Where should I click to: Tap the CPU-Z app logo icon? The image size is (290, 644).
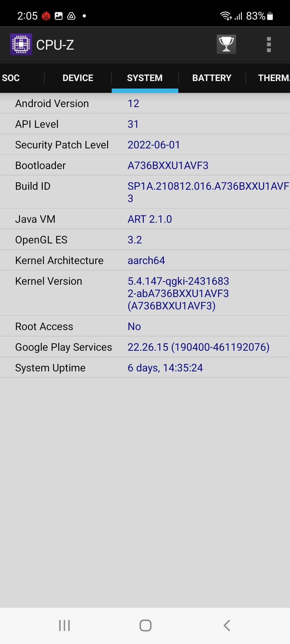tap(21, 44)
